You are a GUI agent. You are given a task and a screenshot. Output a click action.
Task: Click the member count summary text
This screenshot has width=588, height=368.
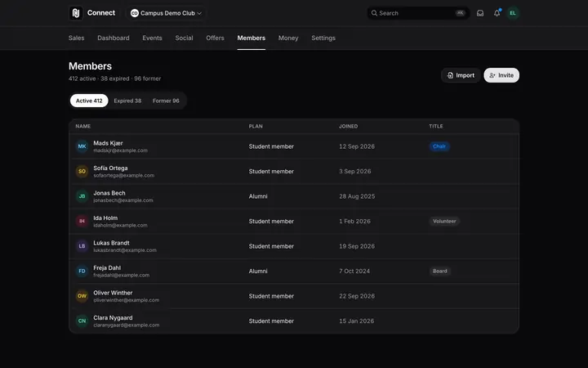[115, 79]
